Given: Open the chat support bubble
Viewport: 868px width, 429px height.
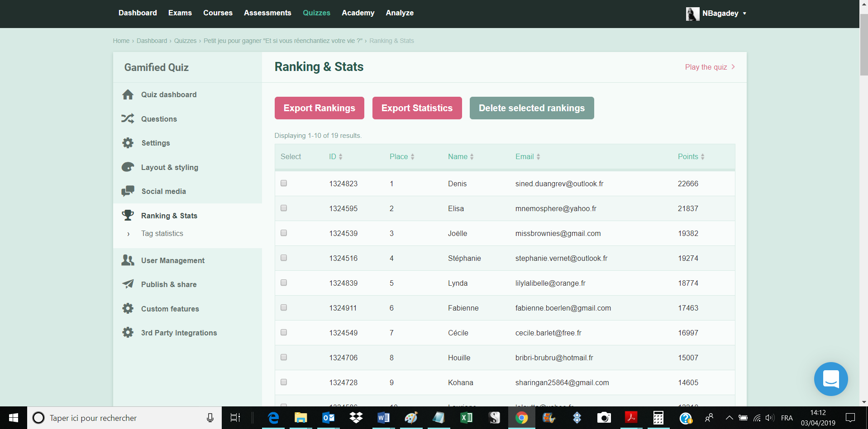Looking at the screenshot, I should [831, 379].
